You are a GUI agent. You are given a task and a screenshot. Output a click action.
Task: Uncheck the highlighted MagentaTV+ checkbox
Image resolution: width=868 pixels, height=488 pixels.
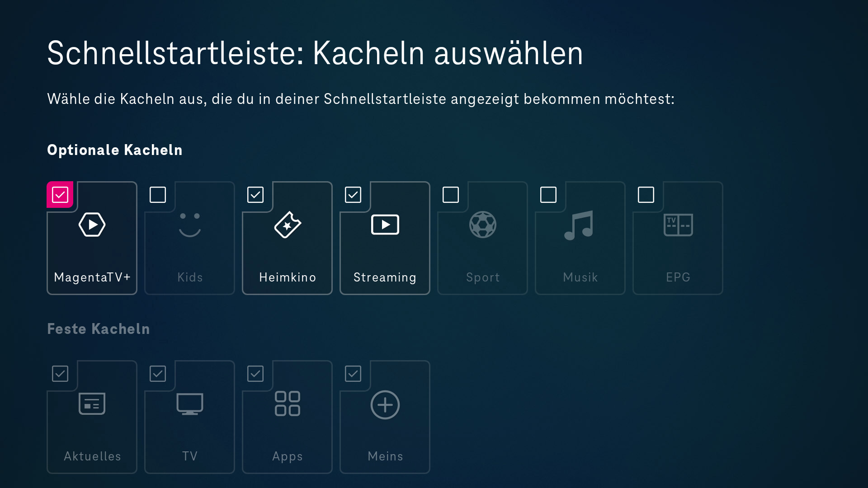60,195
